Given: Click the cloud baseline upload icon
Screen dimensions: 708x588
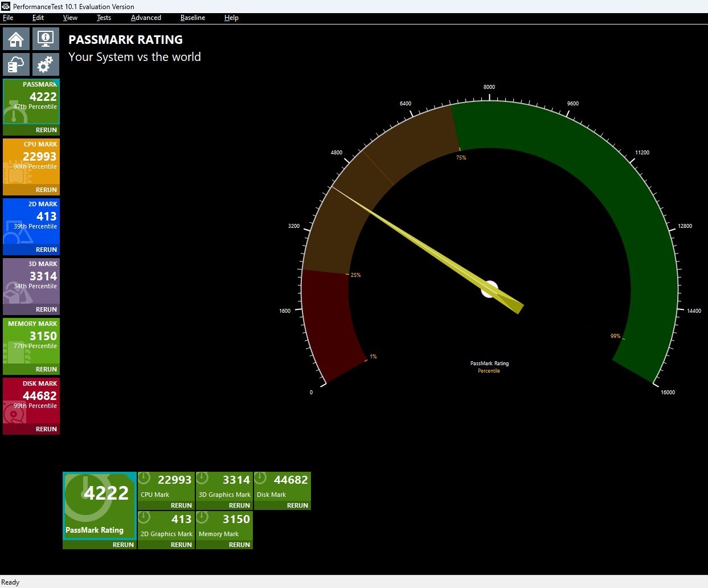Looking at the screenshot, I should click(16, 64).
